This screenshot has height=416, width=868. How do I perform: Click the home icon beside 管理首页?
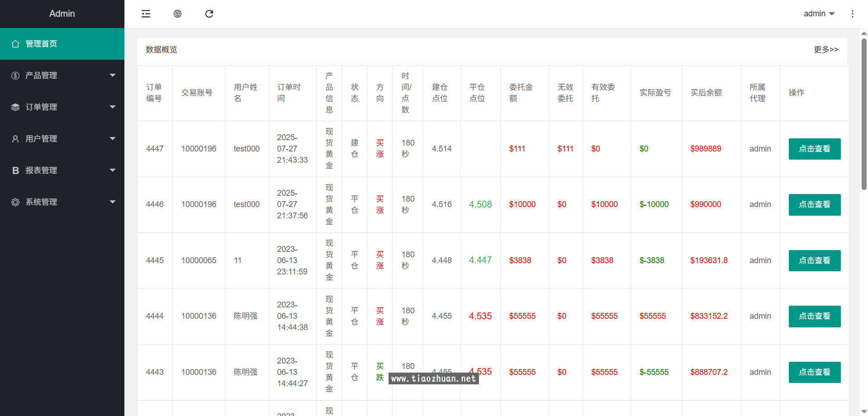coord(15,44)
